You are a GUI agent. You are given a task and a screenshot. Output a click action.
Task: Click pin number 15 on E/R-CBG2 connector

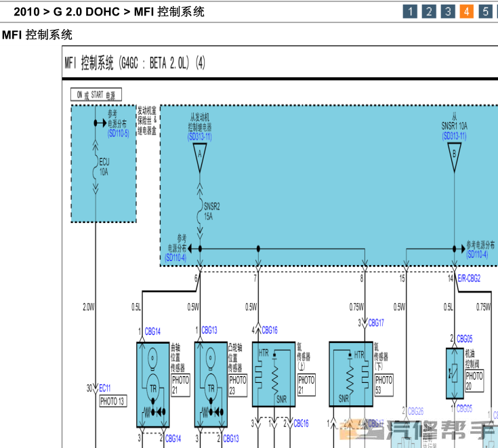tap(402, 279)
